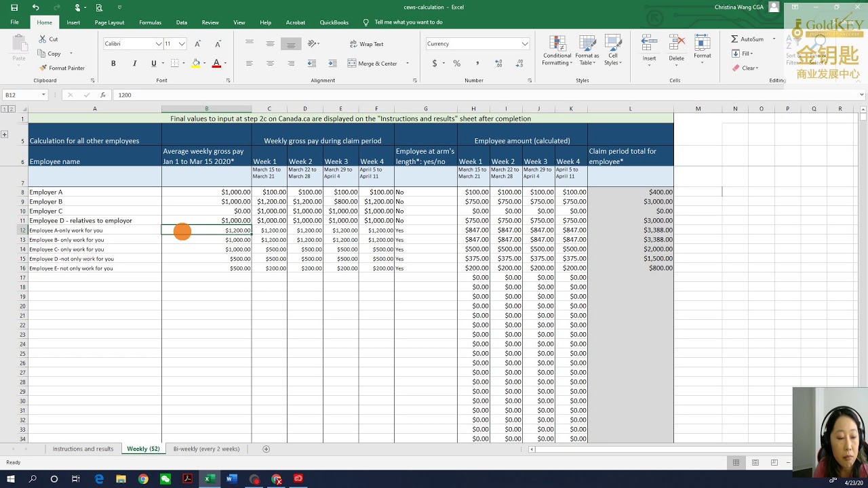The height and width of the screenshot is (488, 868).
Task: Click the Copy button in Clipboard group
Action: pyautogui.click(x=50, y=54)
